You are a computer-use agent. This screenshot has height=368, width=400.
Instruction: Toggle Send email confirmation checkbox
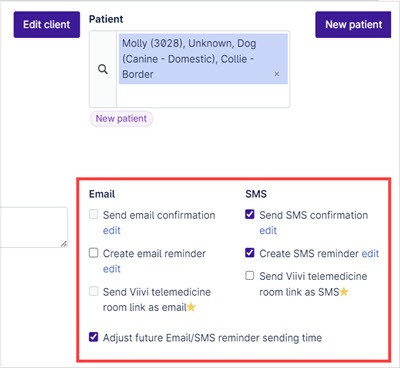(94, 214)
